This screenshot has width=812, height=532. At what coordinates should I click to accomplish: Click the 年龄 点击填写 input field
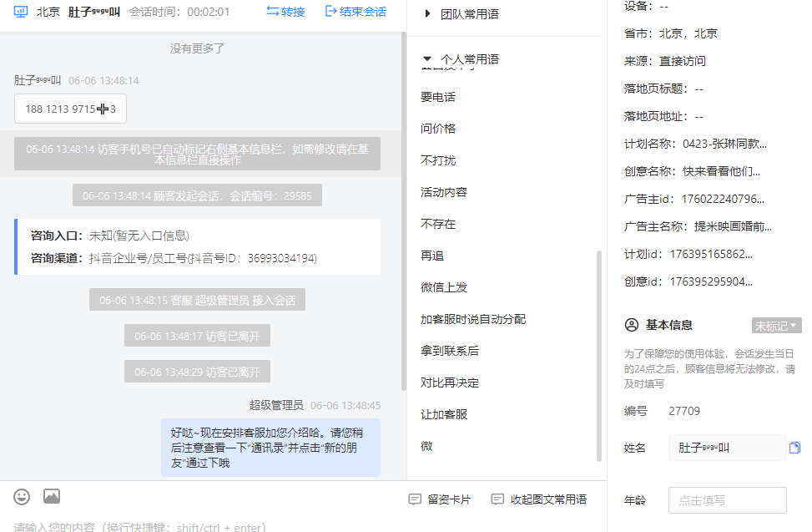pyautogui.click(x=728, y=500)
